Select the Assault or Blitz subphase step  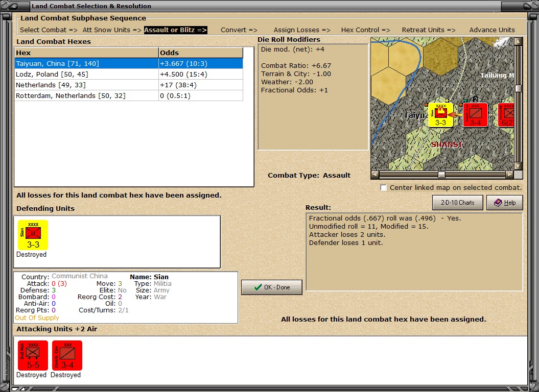175,30
